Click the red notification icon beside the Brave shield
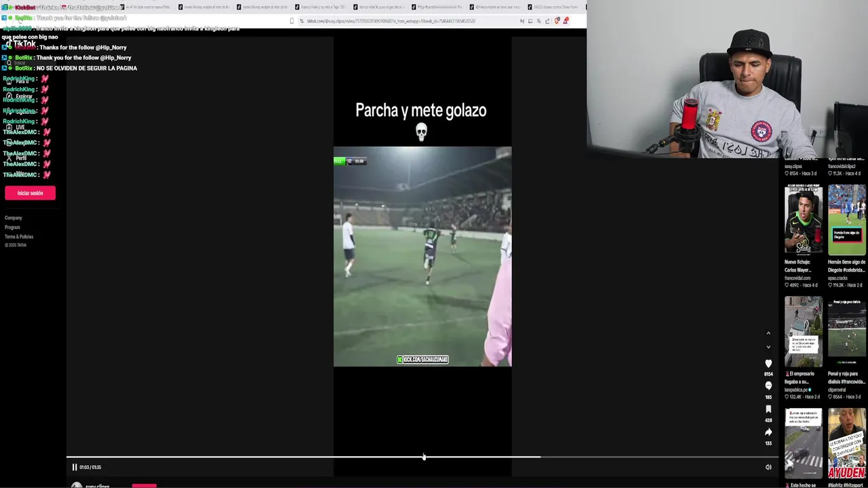868x488 pixels. (x=566, y=21)
